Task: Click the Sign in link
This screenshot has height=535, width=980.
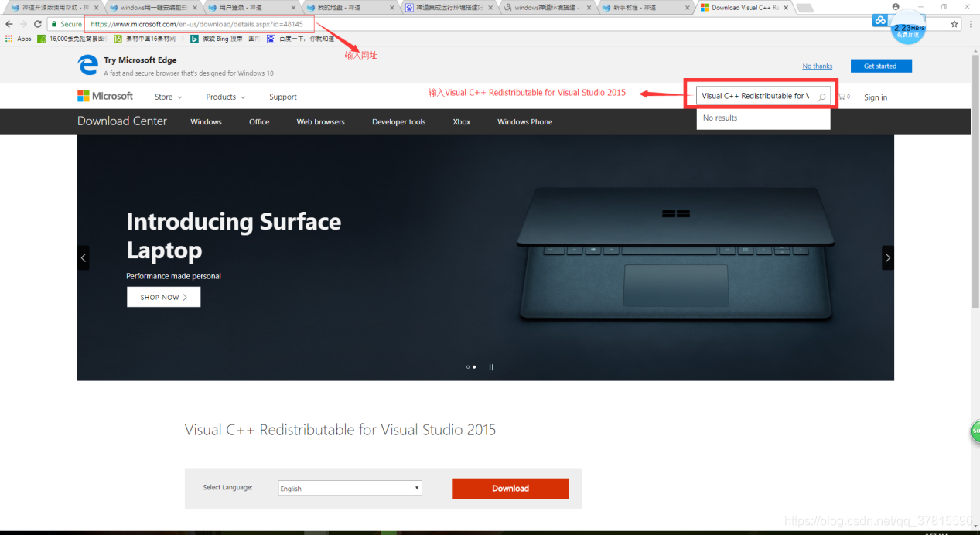Action: [x=876, y=97]
